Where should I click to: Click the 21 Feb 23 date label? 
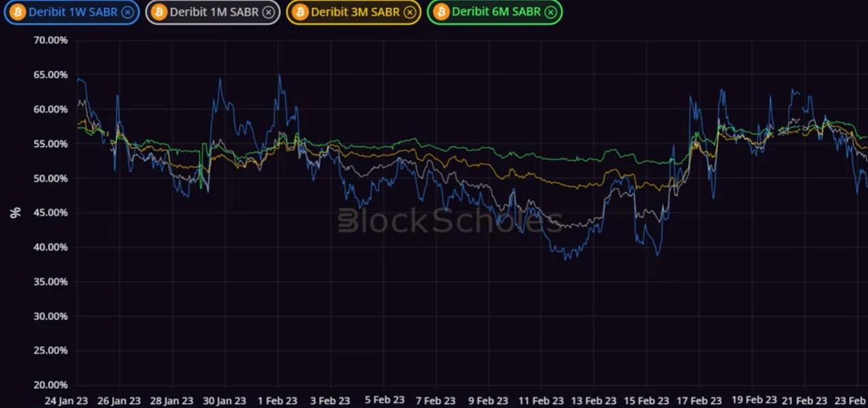click(805, 401)
